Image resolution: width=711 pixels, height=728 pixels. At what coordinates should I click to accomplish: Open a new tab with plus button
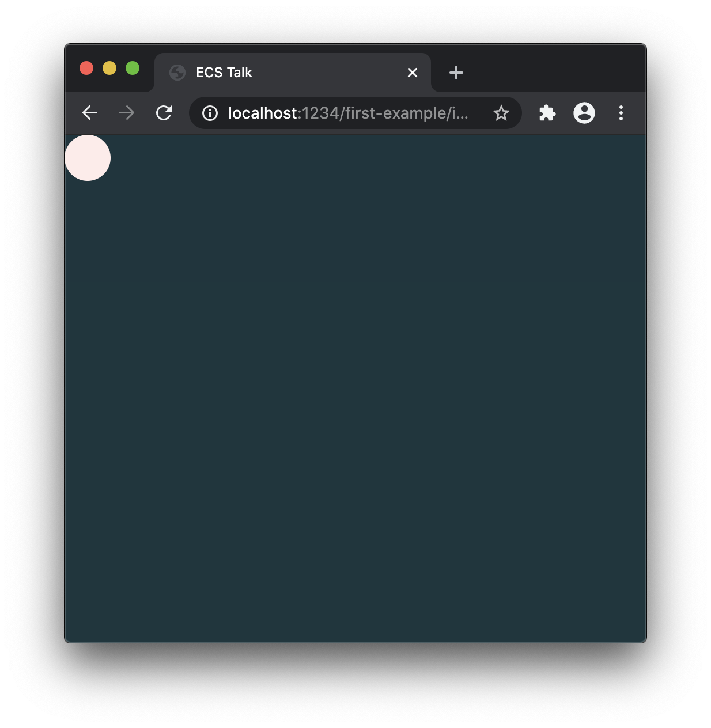[456, 73]
